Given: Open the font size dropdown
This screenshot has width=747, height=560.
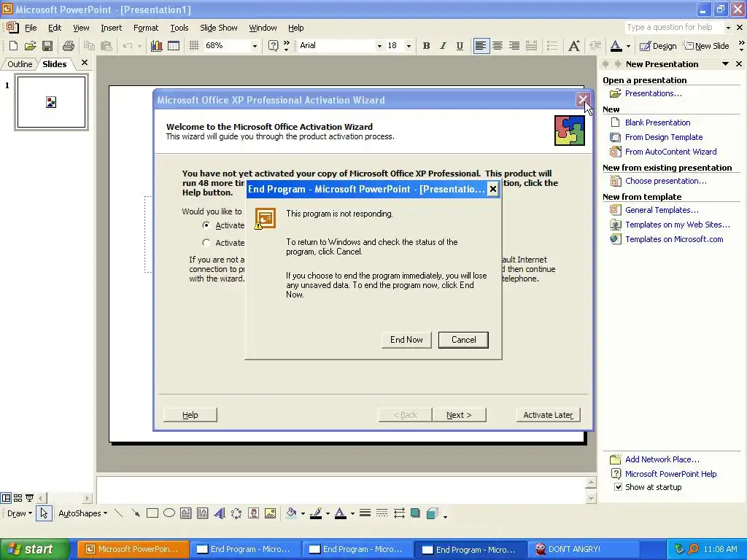Looking at the screenshot, I should coord(409,46).
